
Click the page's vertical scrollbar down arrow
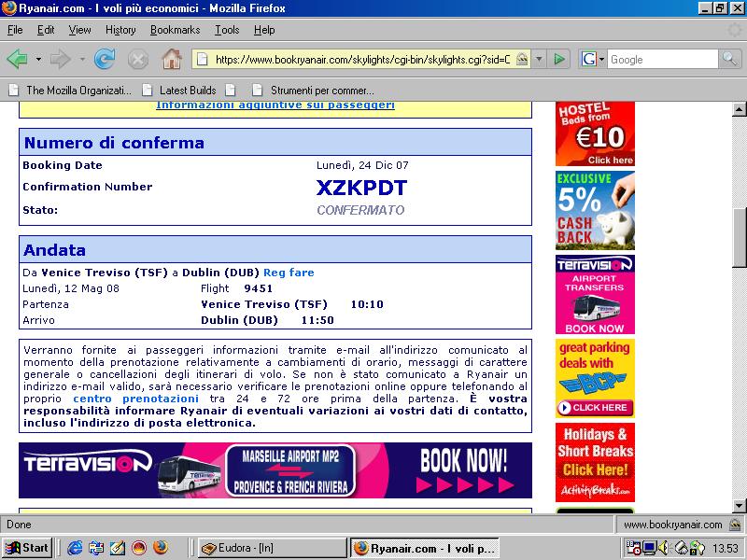click(x=740, y=505)
